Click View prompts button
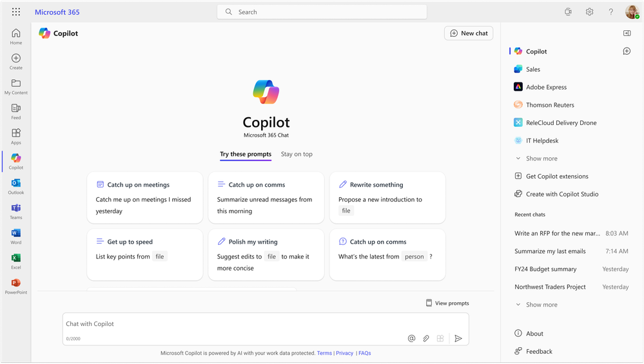 [447, 303]
